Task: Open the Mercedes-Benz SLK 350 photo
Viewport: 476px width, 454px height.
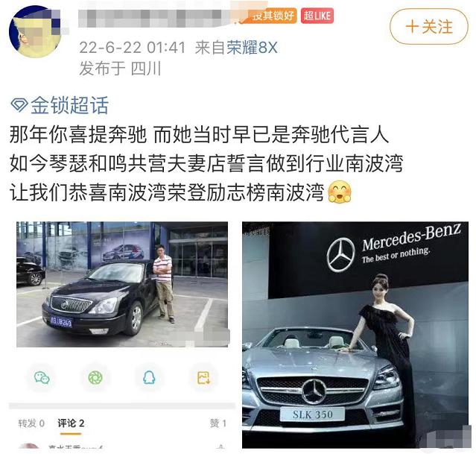Action: pyautogui.click(x=355, y=335)
